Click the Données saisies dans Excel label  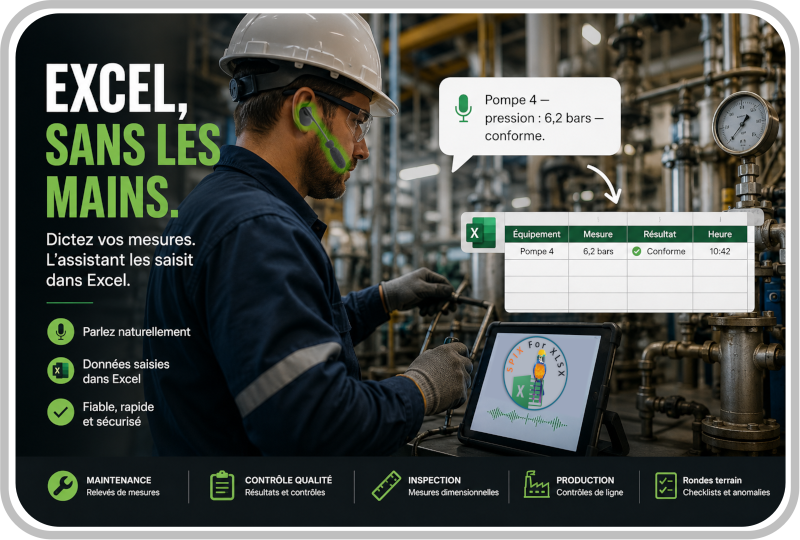[x=126, y=371]
